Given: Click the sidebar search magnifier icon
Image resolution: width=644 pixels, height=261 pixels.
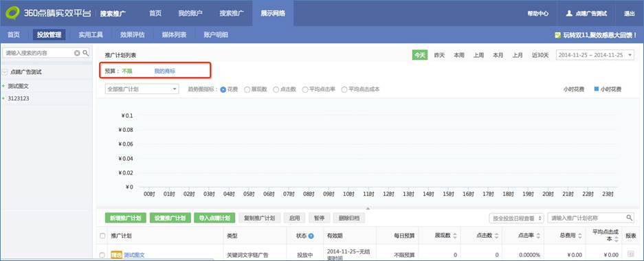Looking at the screenshot, I should [x=85, y=53].
